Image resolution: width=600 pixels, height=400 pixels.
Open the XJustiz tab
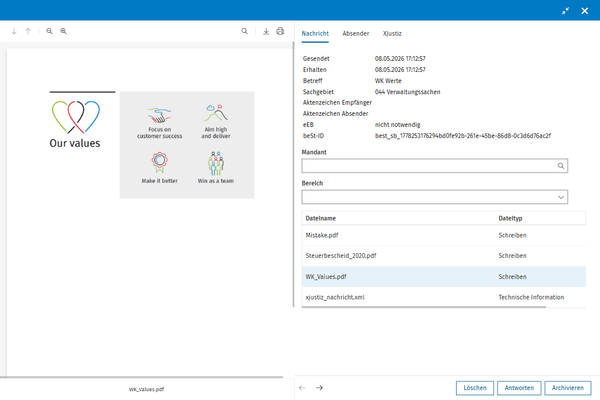click(x=392, y=34)
